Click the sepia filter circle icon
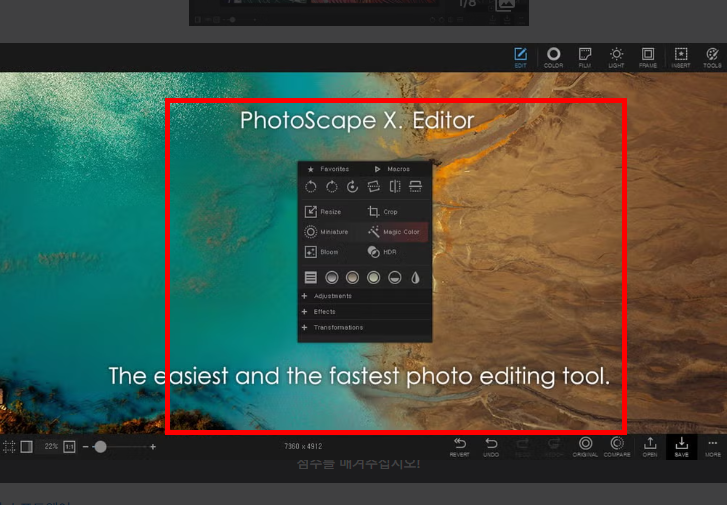The image size is (727, 505). click(x=352, y=277)
